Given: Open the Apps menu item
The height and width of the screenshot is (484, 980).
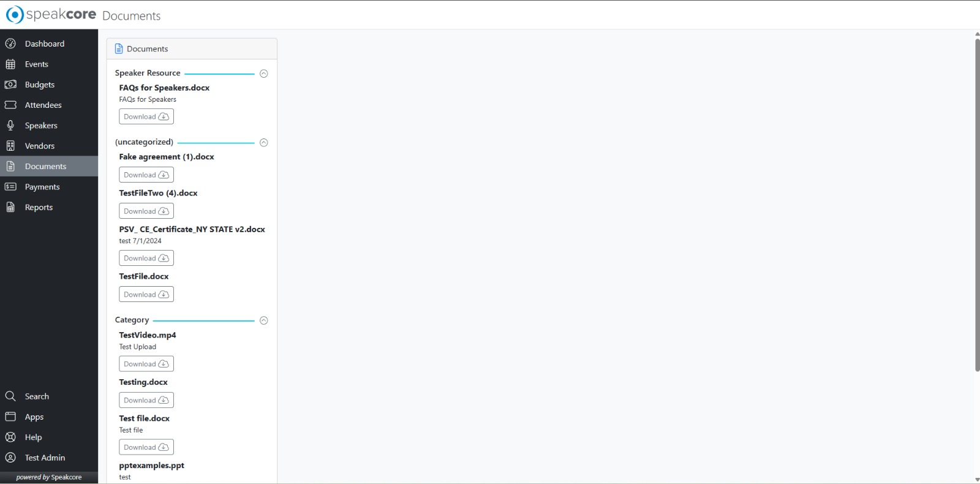Looking at the screenshot, I should pos(49,417).
